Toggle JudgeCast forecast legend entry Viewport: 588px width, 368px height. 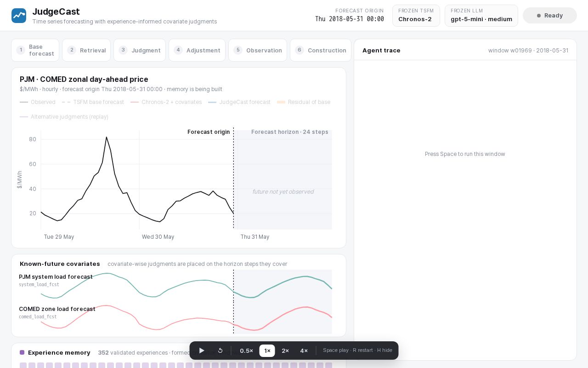point(239,102)
